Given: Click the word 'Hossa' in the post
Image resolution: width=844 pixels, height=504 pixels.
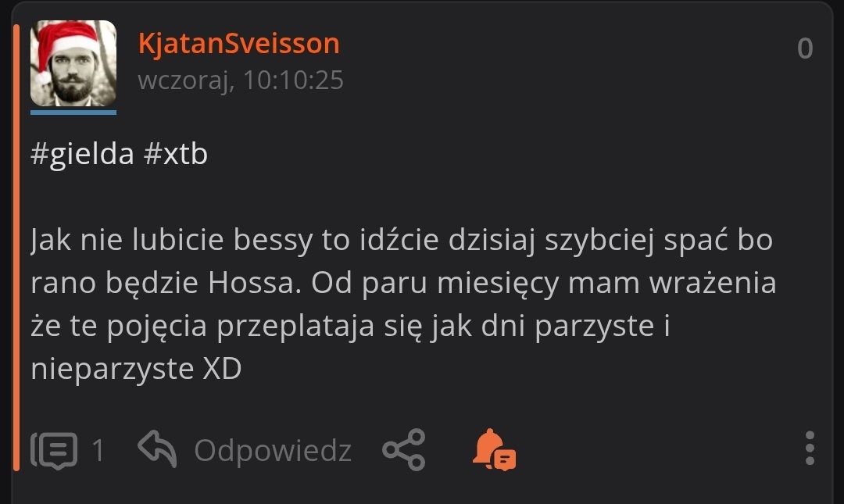Looking at the screenshot, I should coord(255,283).
